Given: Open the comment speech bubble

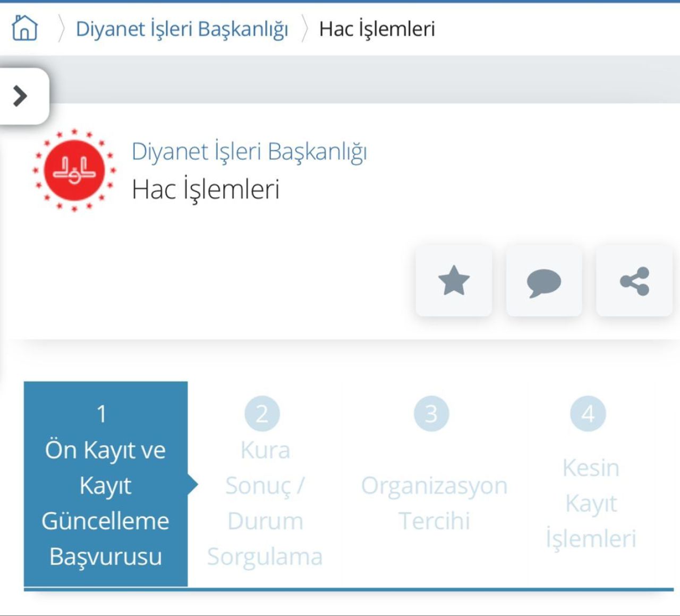Looking at the screenshot, I should click(544, 281).
